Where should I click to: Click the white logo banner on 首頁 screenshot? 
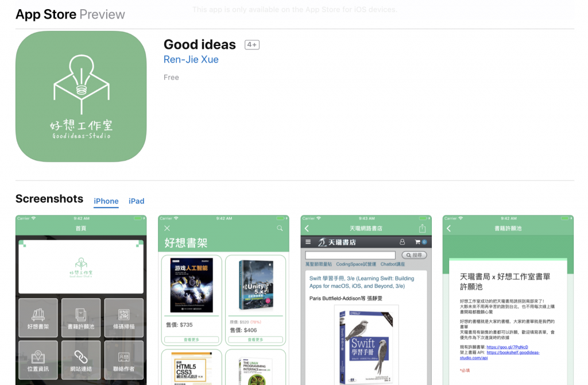pos(81,267)
